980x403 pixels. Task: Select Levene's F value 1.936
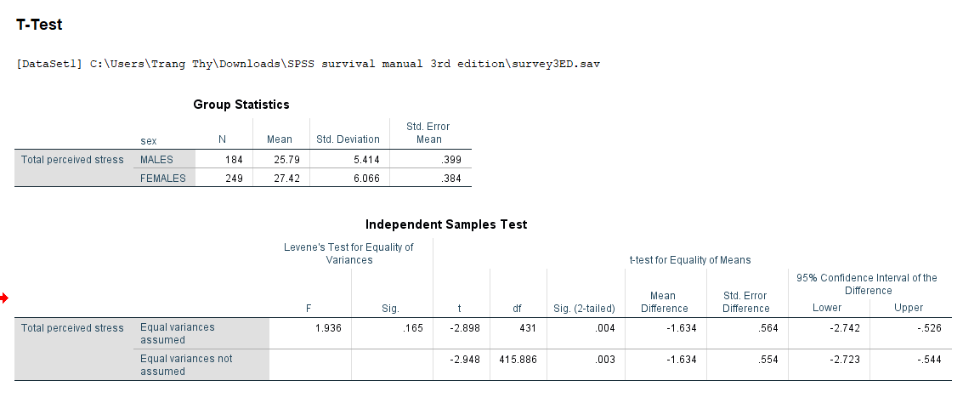(327, 327)
